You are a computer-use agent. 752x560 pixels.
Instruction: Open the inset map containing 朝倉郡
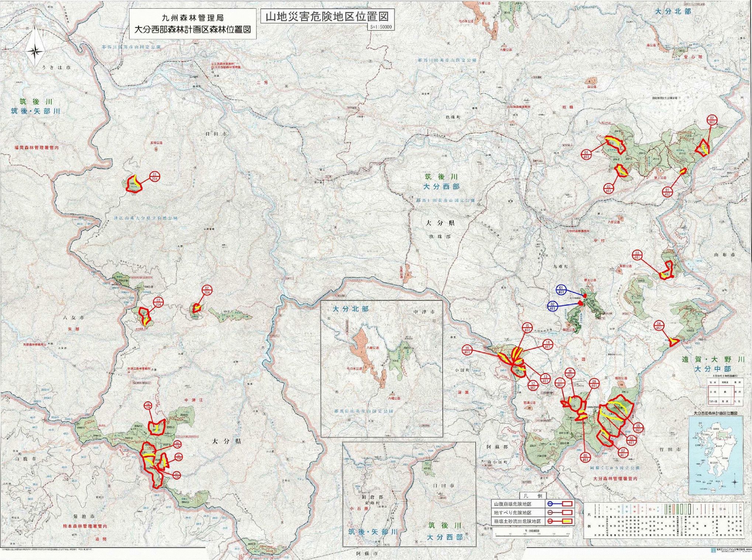click(409, 494)
